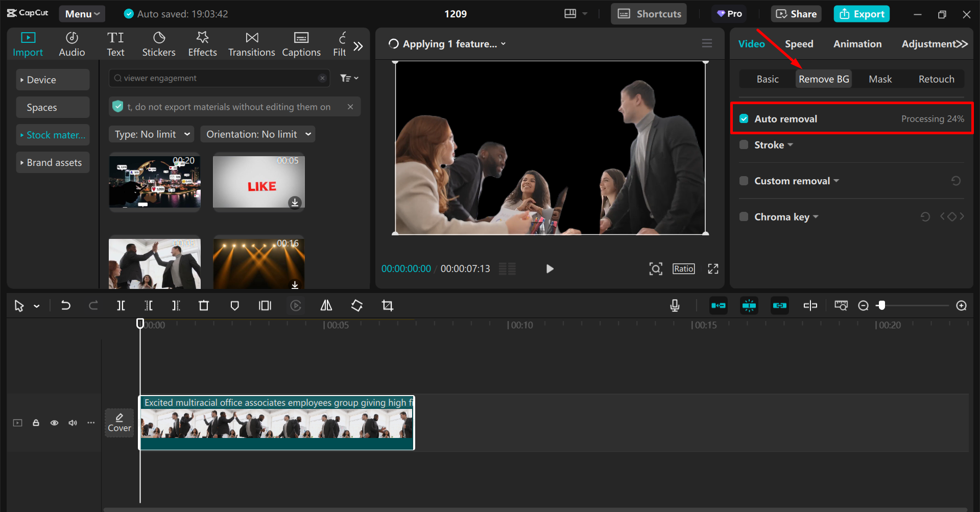980x512 pixels.
Task: Open the Shortcuts button
Action: pyautogui.click(x=649, y=14)
